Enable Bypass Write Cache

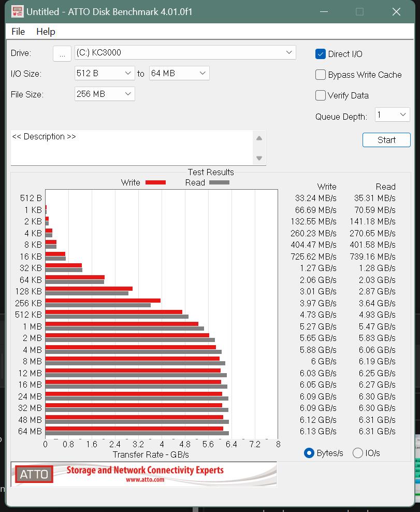[321, 75]
